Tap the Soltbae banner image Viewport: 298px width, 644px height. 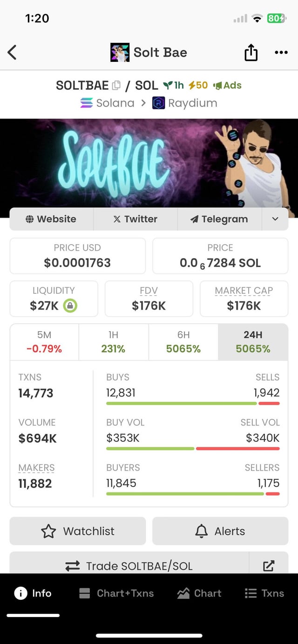point(149,163)
